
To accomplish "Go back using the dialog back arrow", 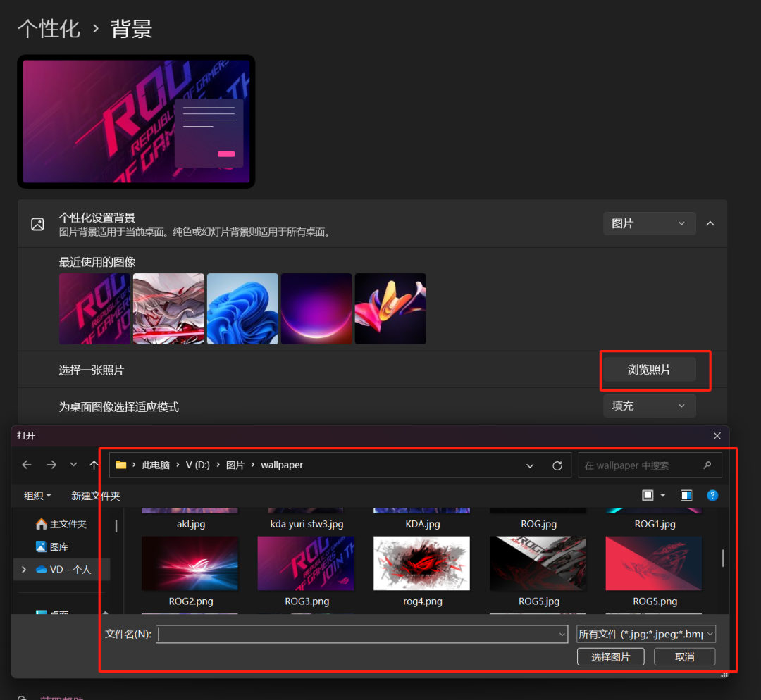I will coord(27,465).
